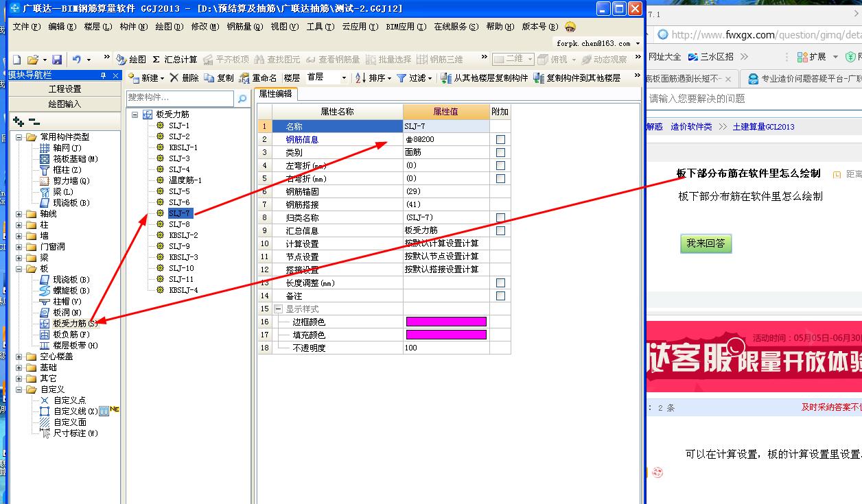
Task: Expand the 空心楼盖 folder in tree
Action: pos(19,357)
